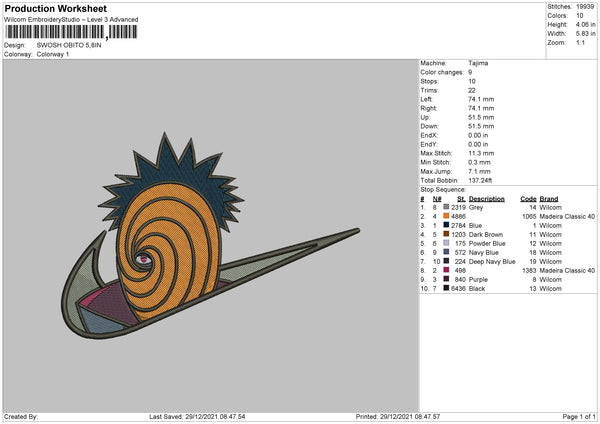Select the 'Powder Blue' description text

pos(487,243)
